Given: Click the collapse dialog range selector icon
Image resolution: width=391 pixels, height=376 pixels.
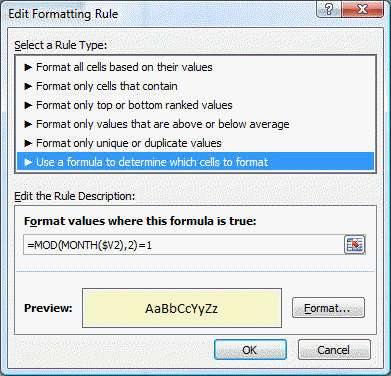Looking at the screenshot, I should coord(354,245).
